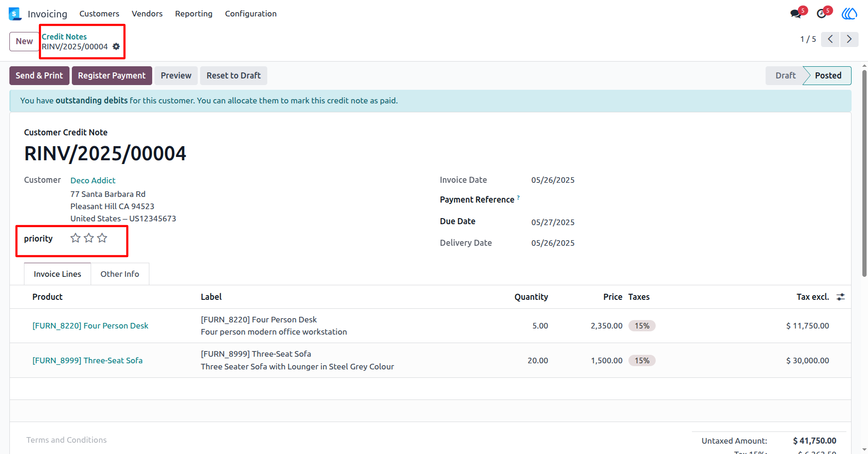Go to the next record arrow

coord(849,39)
